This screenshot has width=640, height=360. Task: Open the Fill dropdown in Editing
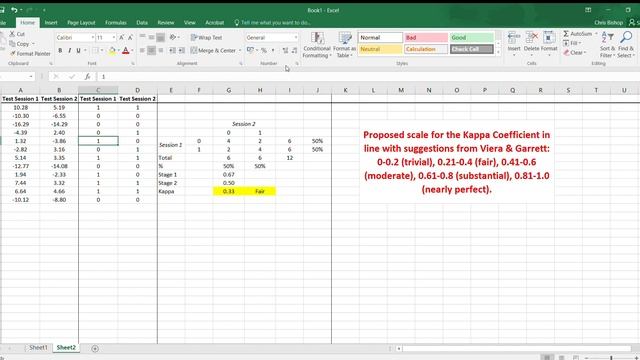[572, 43]
